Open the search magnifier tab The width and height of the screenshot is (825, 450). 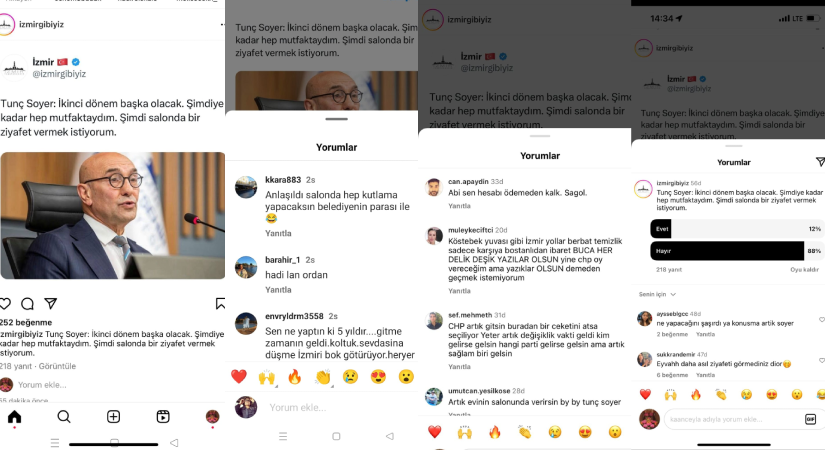(x=64, y=417)
